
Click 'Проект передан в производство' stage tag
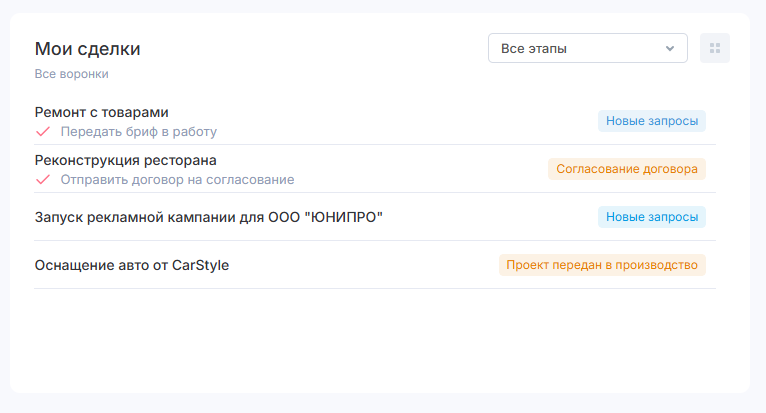coord(602,265)
